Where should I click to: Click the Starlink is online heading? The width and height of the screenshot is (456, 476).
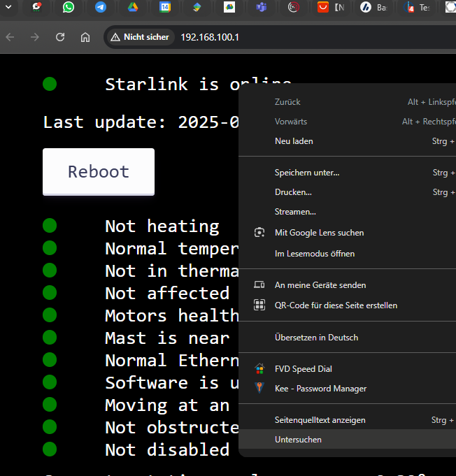click(x=198, y=84)
